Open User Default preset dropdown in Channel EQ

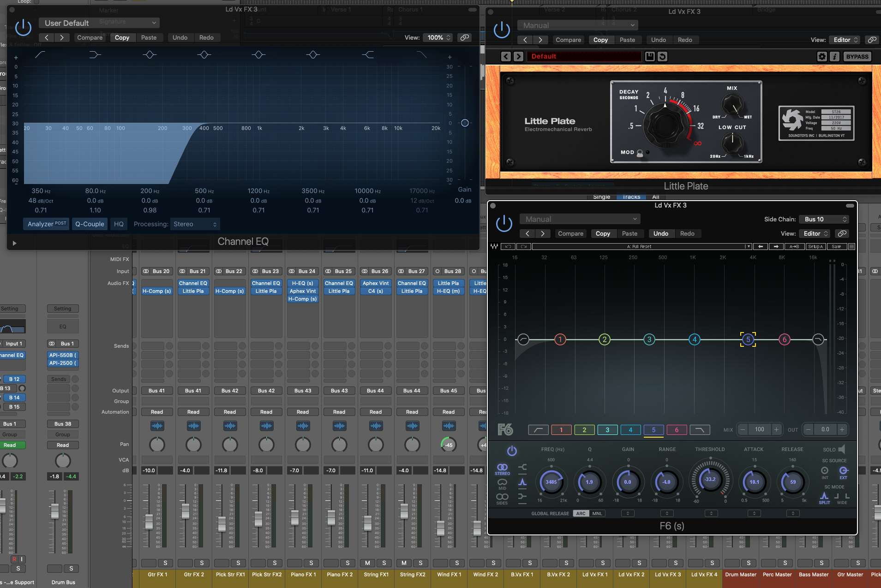99,23
